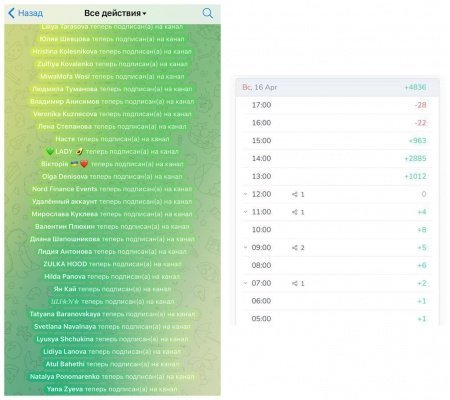Viewport: 450px width, 400px height.
Task: Click share icon in the 07:00 row
Action: tap(295, 283)
